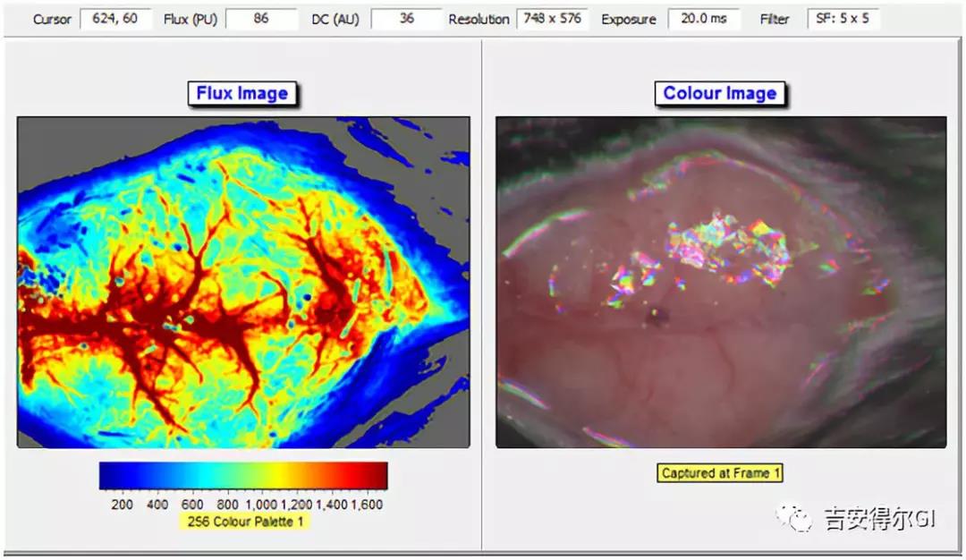Click the Resolution text label
The height and width of the screenshot is (560, 966).
pos(479,19)
